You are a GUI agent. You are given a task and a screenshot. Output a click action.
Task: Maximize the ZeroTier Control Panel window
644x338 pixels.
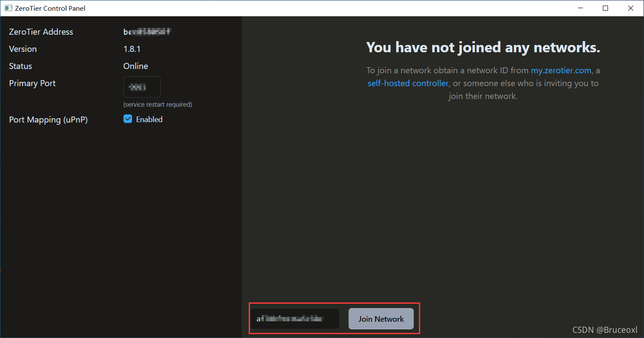(x=605, y=8)
